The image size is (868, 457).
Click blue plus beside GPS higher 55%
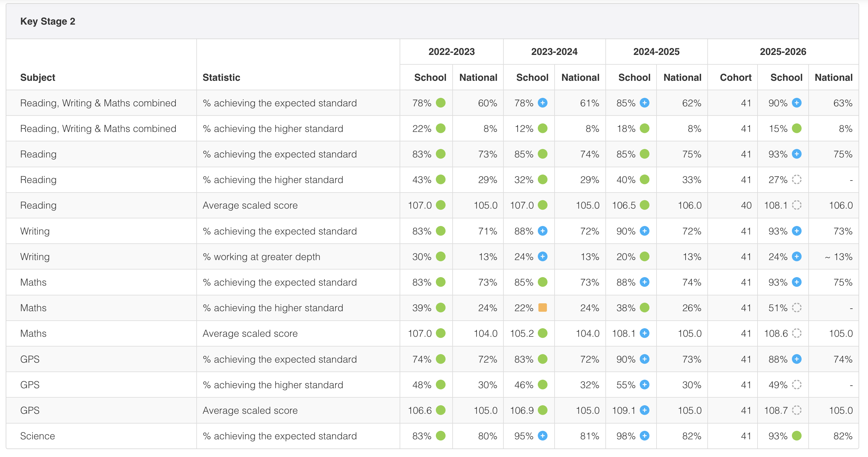click(645, 384)
